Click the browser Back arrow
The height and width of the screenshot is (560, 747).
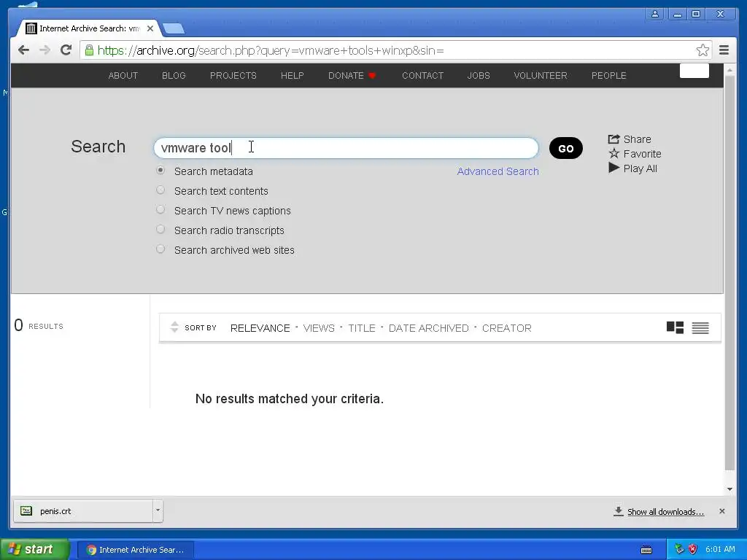23,50
